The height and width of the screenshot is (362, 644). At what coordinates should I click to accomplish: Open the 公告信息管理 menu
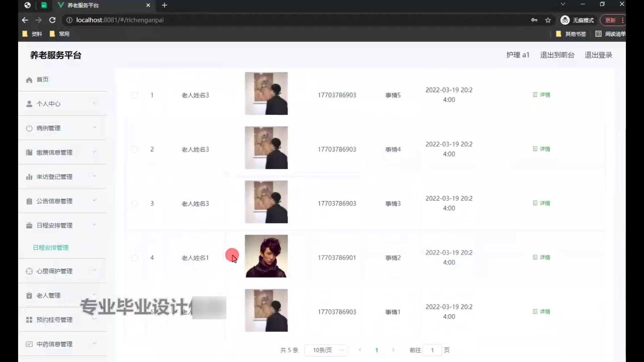(54, 201)
